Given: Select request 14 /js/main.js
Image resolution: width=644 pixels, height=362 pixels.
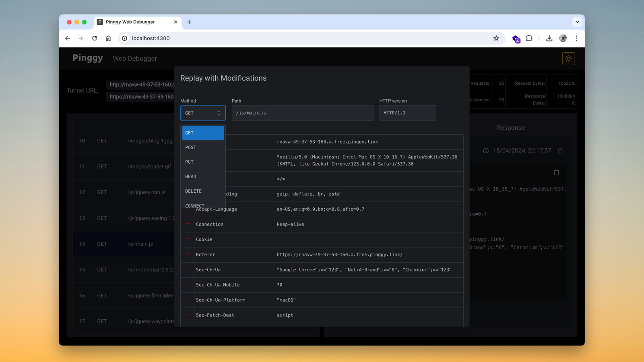Looking at the screenshot, I should tap(124, 244).
